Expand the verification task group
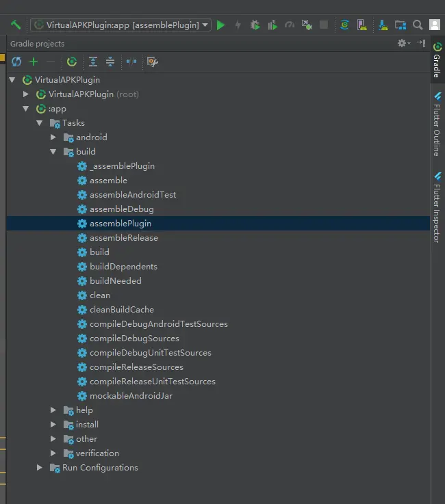 [x=53, y=453]
